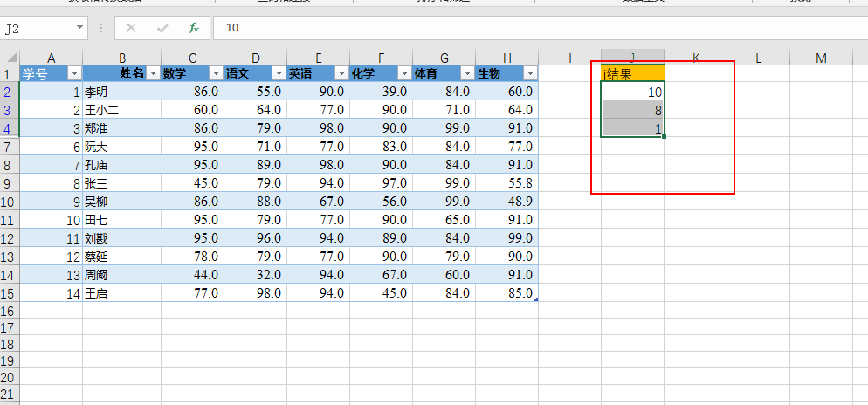Select column F header
Image resolution: width=868 pixels, height=405 pixels.
pos(381,58)
